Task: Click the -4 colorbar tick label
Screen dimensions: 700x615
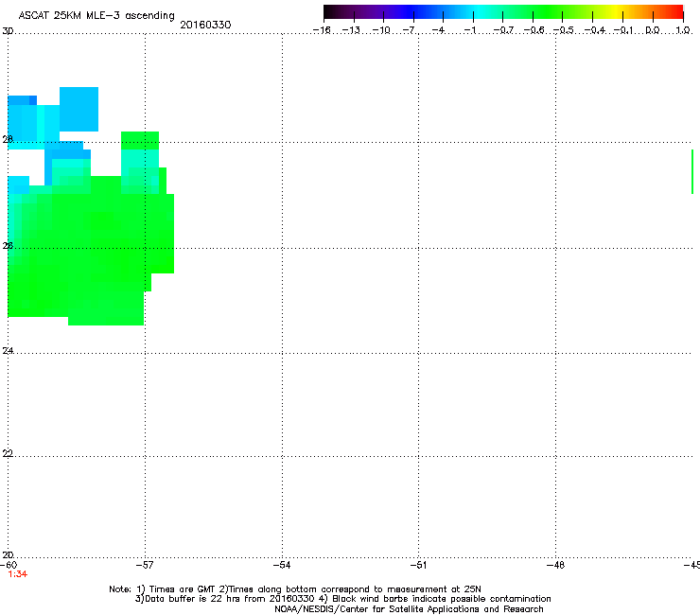Action: [x=438, y=30]
